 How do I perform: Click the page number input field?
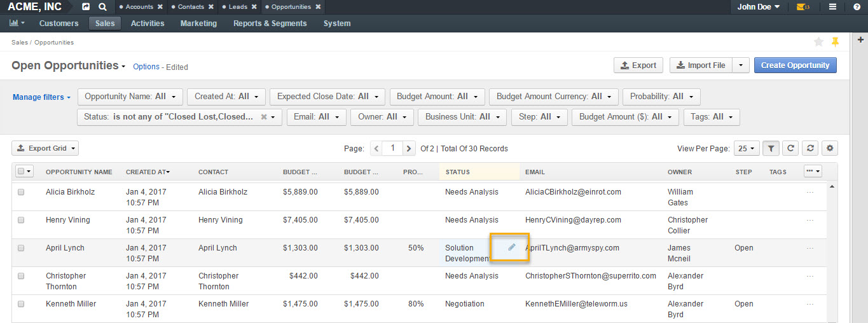(393, 148)
